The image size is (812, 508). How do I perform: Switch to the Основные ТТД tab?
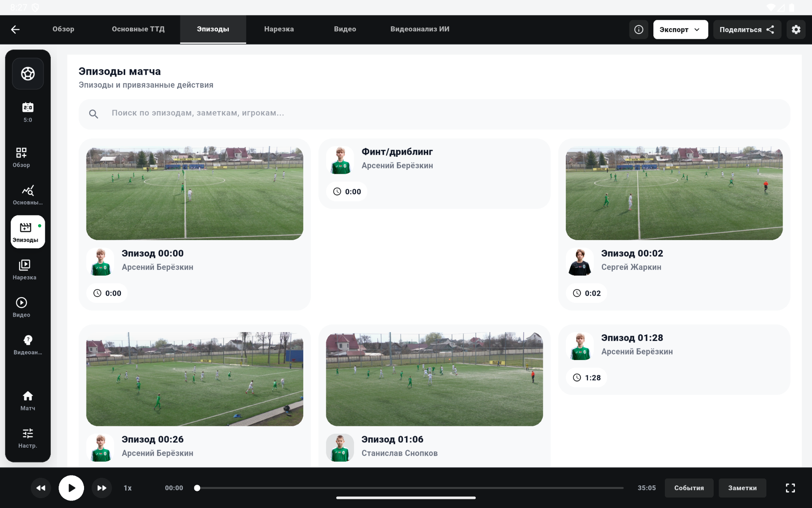tap(138, 29)
